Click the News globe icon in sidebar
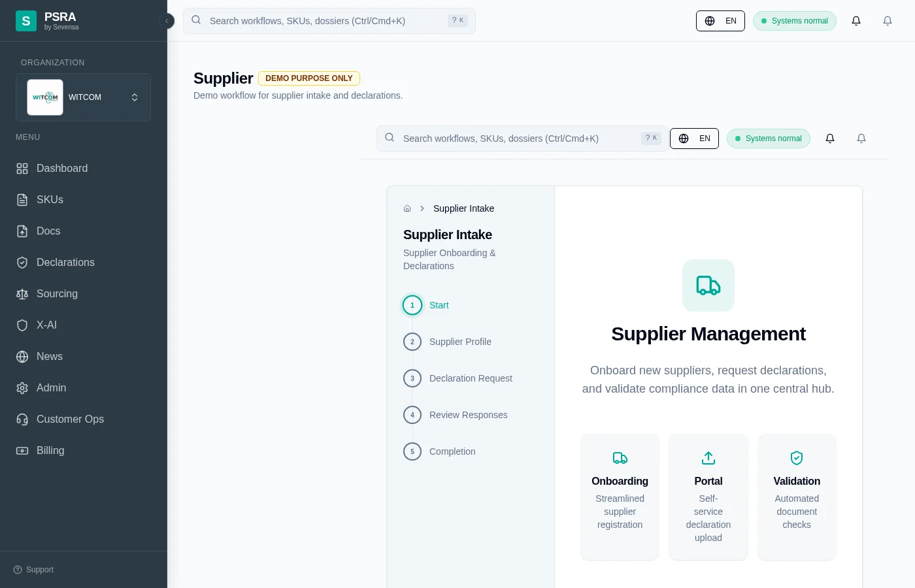The width and height of the screenshot is (915, 588). pyautogui.click(x=22, y=357)
